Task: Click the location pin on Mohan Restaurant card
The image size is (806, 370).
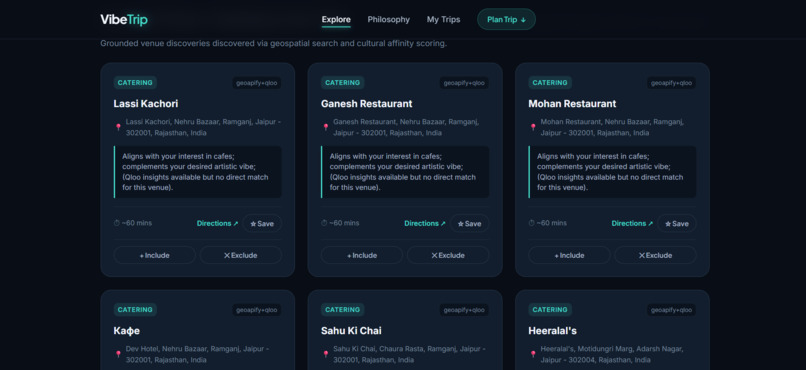Action: pos(533,127)
